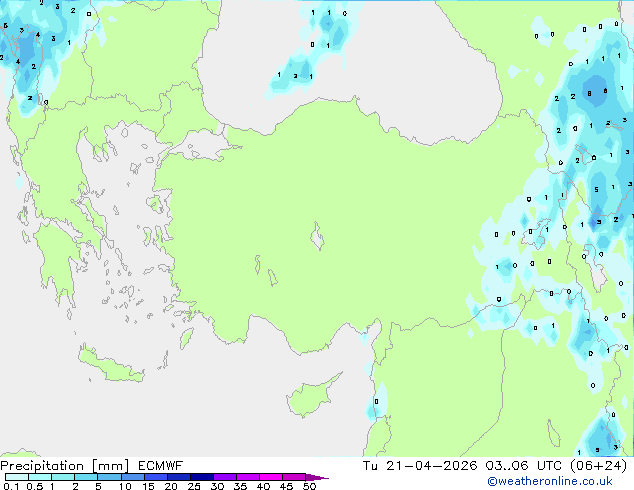Click the 20 mm legend color swatch
This screenshot has width=634, height=490.
tap(178, 477)
